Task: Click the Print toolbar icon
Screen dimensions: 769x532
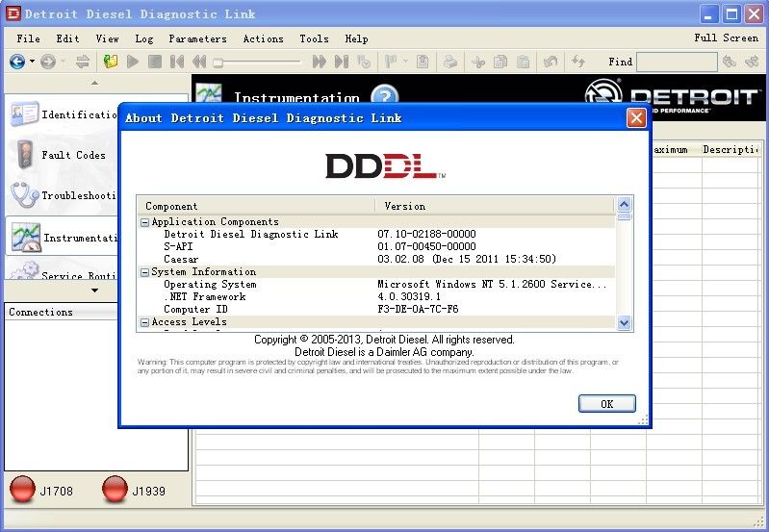Action: click(450, 62)
